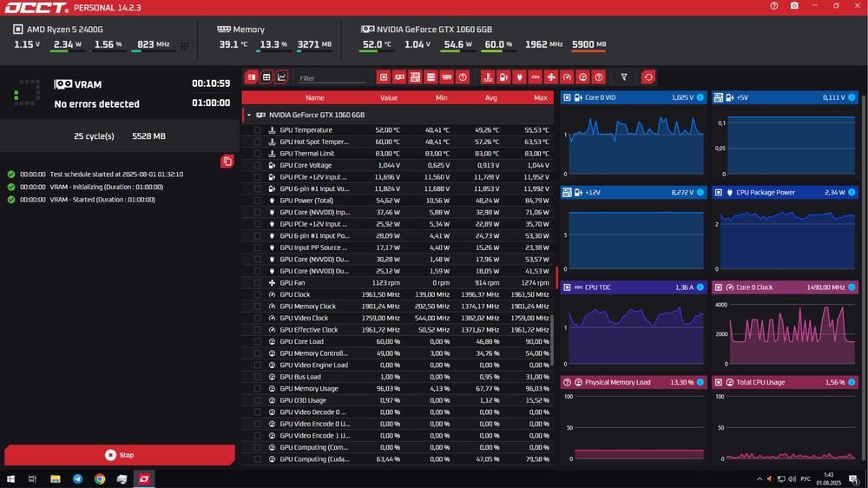The image size is (868, 488).
Task: Check the GPU Clock row checkbox
Action: (x=258, y=294)
